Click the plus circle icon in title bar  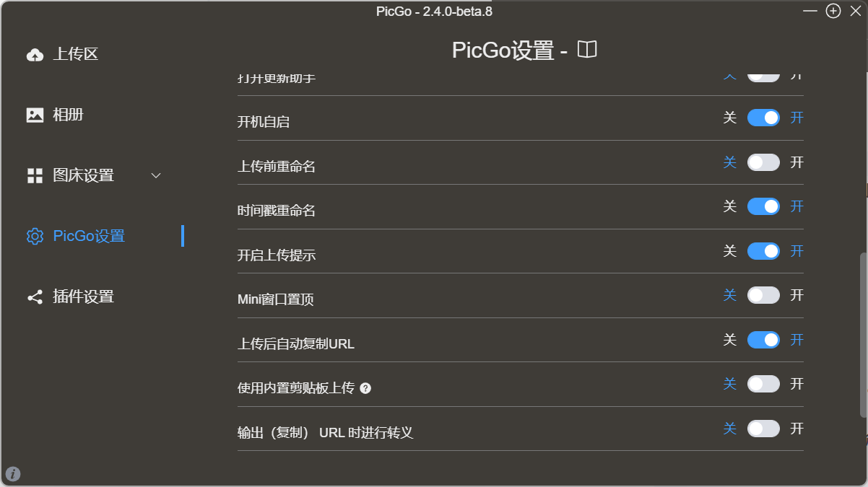(833, 11)
